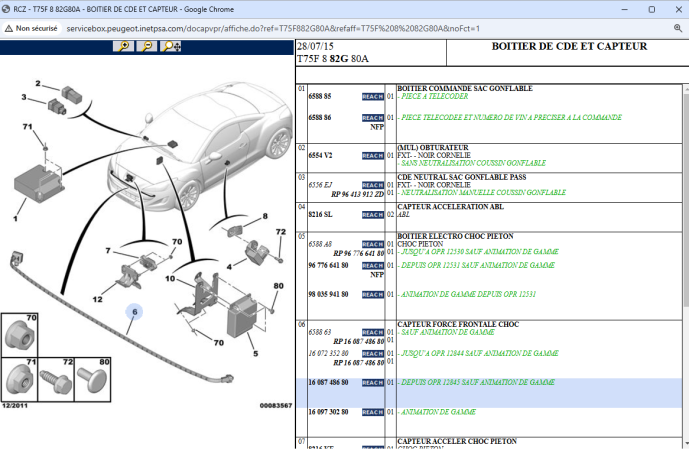
Task: Click diagram reference number 00083567
Action: point(276,405)
